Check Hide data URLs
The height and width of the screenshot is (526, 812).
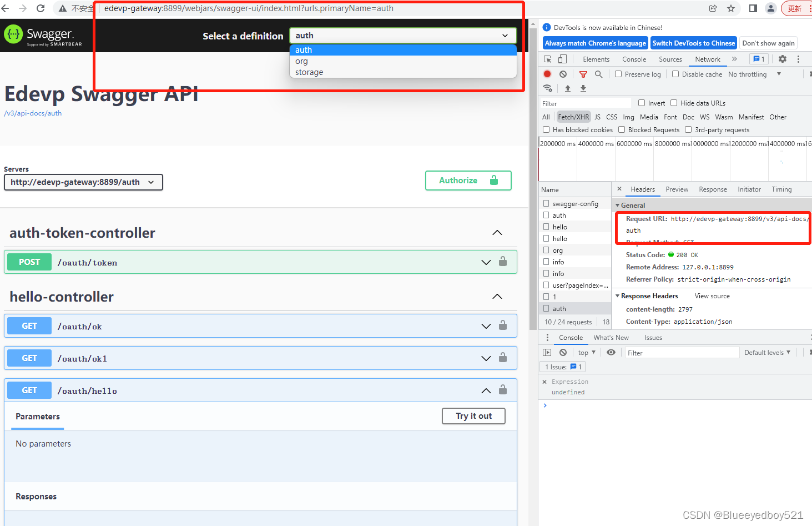click(674, 103)
